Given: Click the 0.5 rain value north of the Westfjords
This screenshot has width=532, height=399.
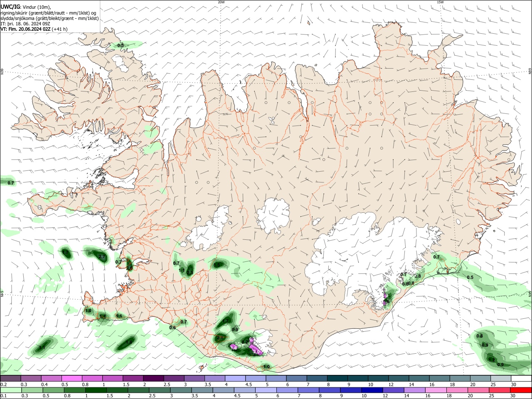Looking at the screenshot, I should (x=121, y=45).
